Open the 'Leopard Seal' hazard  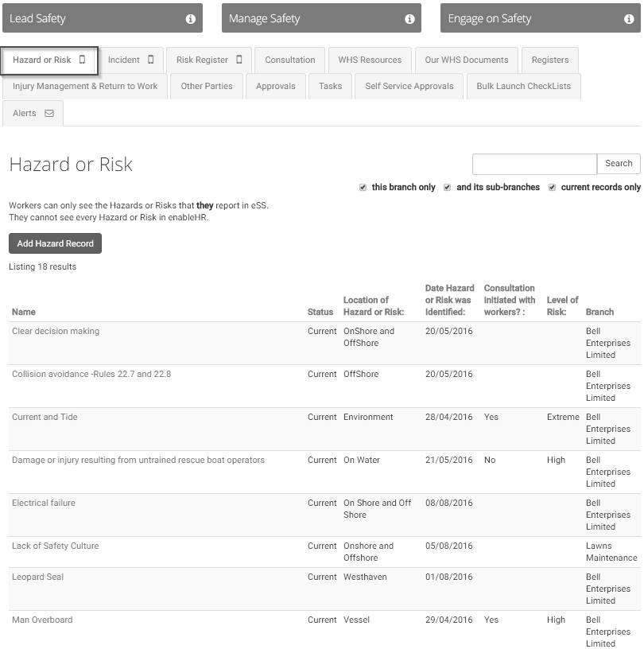(37, 577)
